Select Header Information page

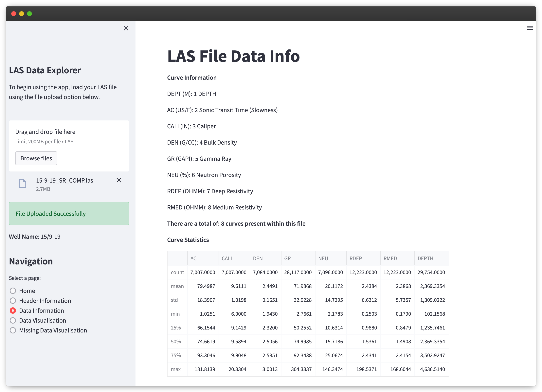13,300
